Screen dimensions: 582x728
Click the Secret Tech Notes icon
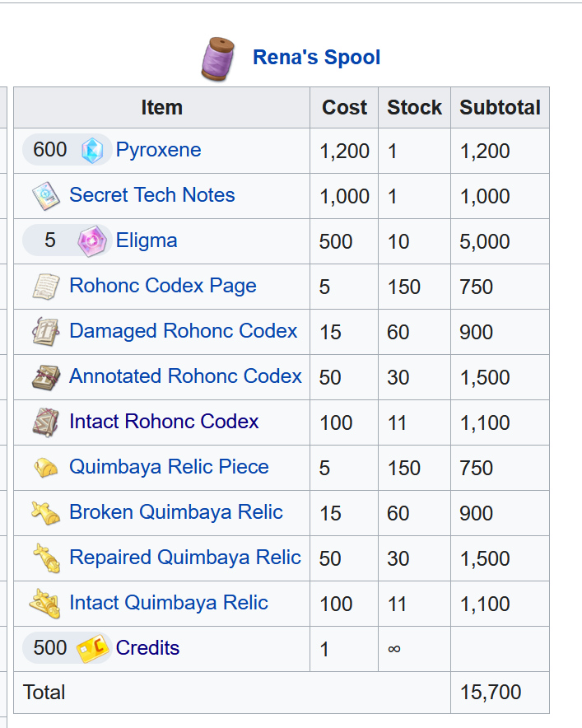pyautogui.click(x=46, y=195)
